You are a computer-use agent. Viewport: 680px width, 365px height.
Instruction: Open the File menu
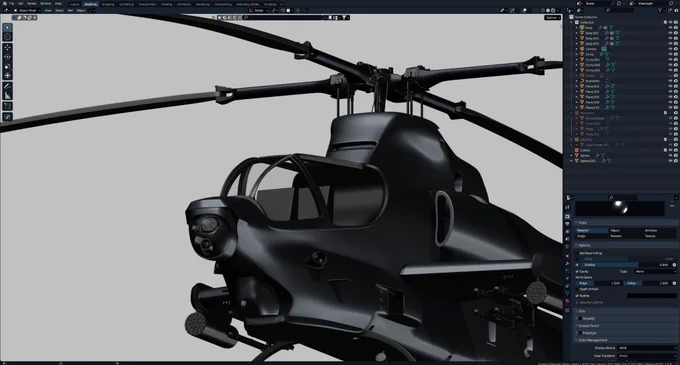coord(12,3)
